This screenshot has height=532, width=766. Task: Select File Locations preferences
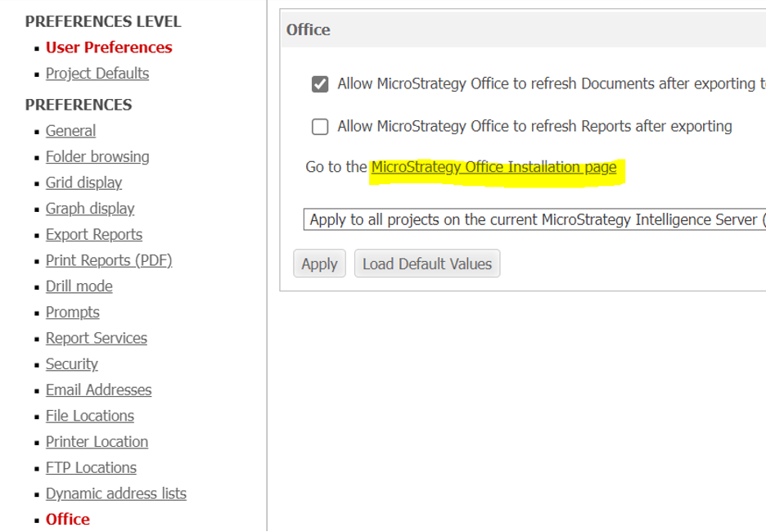(x=90, y=416)
